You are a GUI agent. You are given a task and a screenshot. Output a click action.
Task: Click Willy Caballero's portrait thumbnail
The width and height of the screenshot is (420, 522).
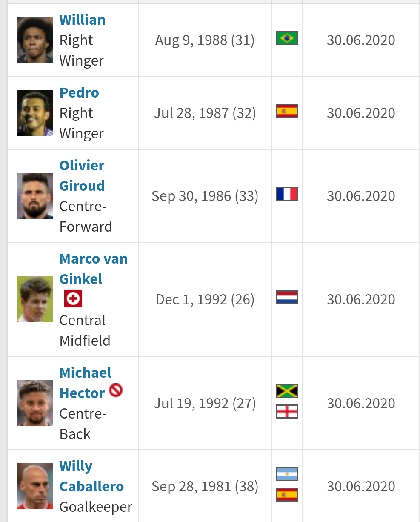tap(35, 486)
